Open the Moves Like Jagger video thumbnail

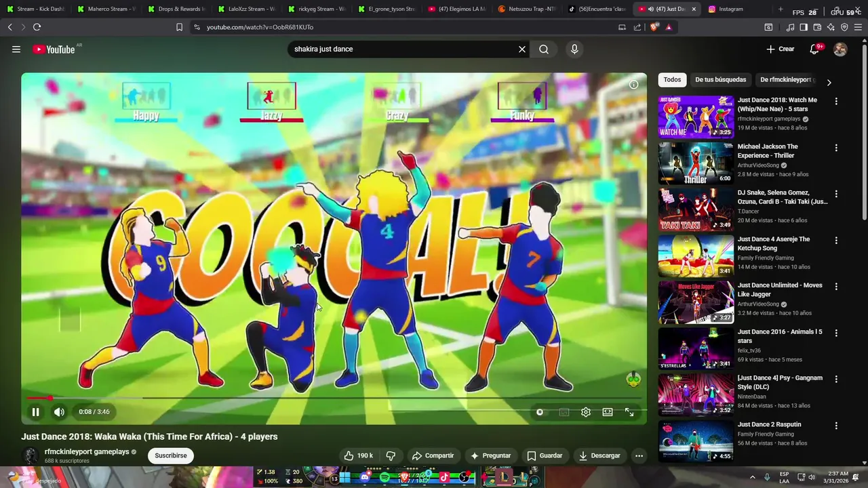pyautogui.click(x=696, y=302)
